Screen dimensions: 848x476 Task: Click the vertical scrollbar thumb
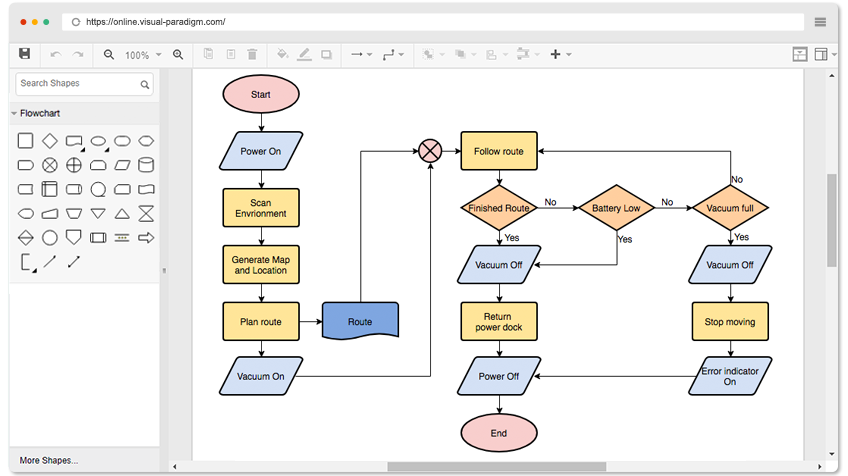(x=831, y=220)
